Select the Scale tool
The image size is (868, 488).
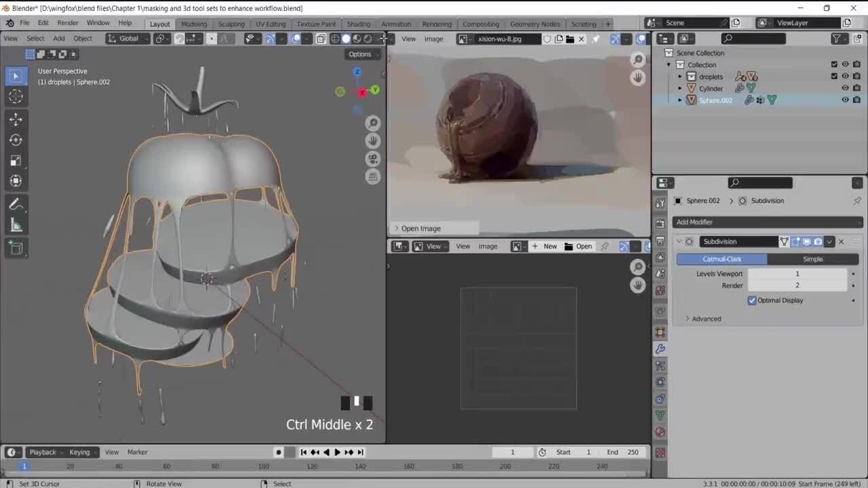pos(16,161)
